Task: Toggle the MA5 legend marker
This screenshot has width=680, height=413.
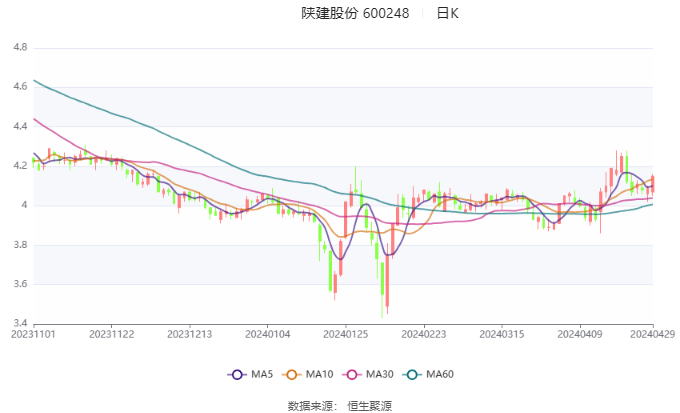Action: click(x=237, y=375)
